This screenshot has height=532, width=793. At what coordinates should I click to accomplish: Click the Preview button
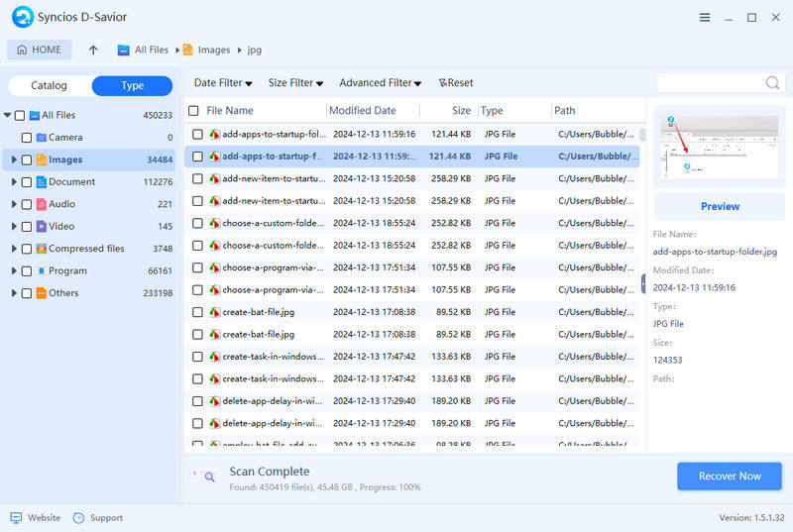point(720,206)
